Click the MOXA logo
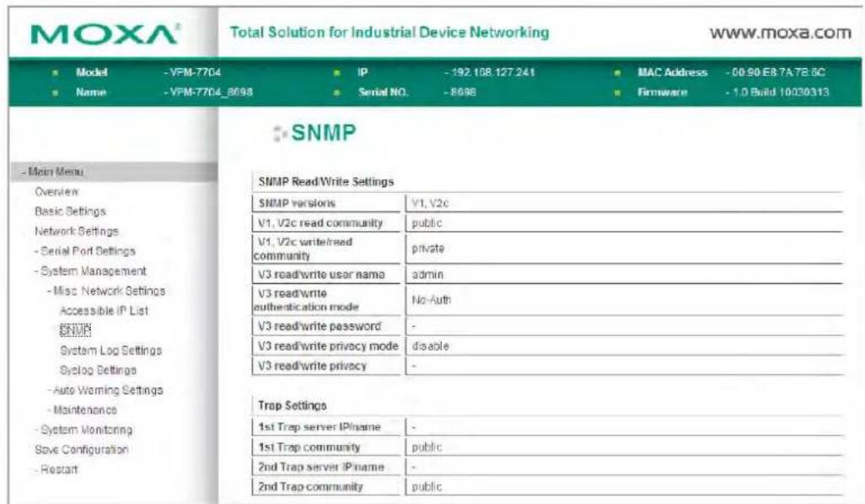 [x=105, y=35]
